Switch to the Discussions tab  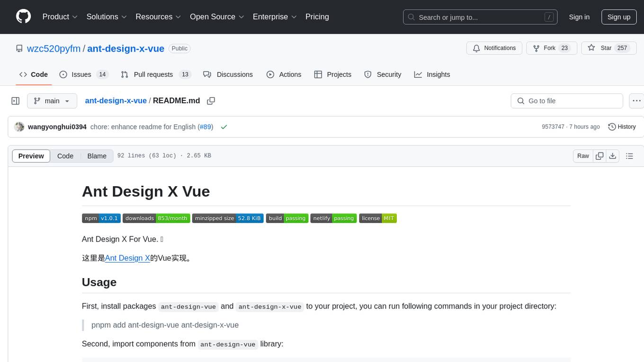pyautogui.click(x=228, y=74)
